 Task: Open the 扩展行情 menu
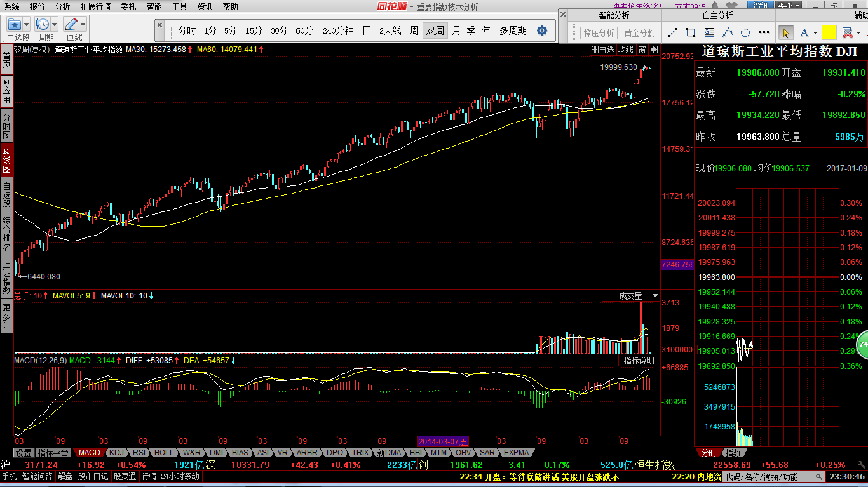pos(95,6)
